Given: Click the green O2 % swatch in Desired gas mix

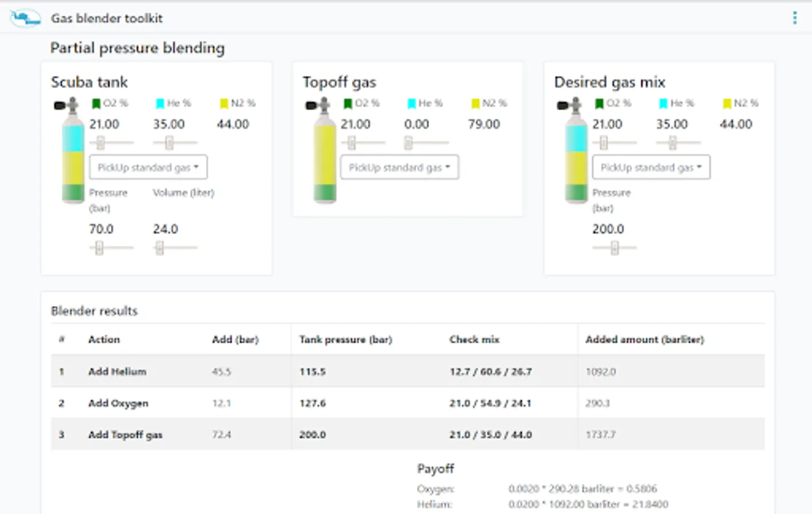Looking at the screenshot, I should (x=599, y=103).
